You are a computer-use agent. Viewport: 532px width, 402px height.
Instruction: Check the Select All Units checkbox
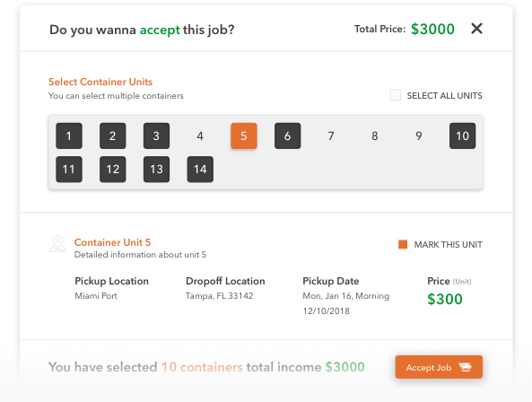[396, 95]
